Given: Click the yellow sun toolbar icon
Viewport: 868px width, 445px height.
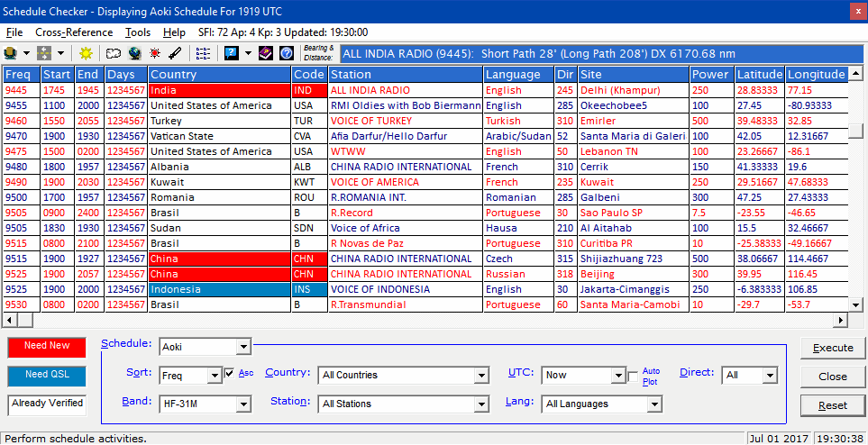Looking at the screenshot, I should pyautogui.click(x=86, y=53).
